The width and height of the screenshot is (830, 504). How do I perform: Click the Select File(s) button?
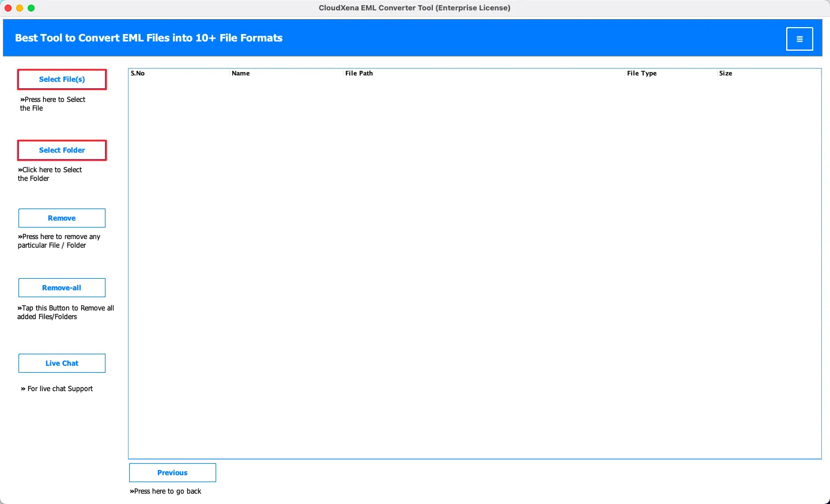[62, 79]
